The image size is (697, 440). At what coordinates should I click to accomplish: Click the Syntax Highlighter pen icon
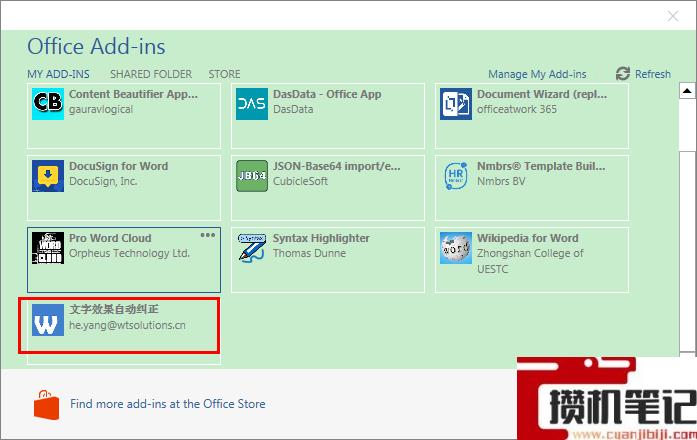tap(252, 248)
